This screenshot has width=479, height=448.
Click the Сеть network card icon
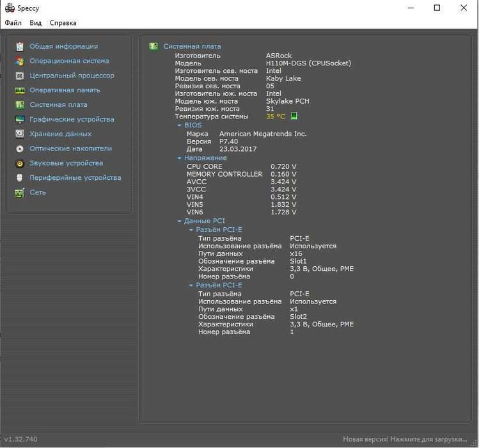click(20, 193)
